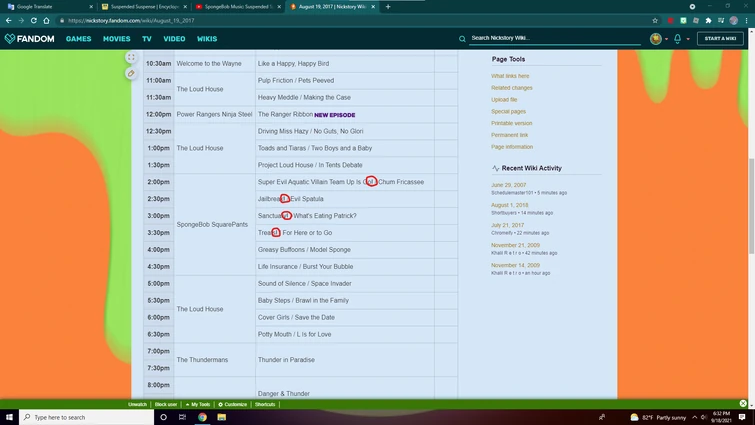Go to browser home page
The height and width of the screenshot is (425, 755).
(x=46, y=21)
